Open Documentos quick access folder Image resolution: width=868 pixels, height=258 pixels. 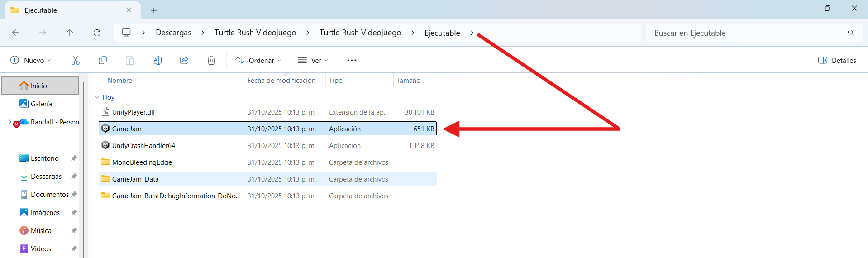click(50, 195)
